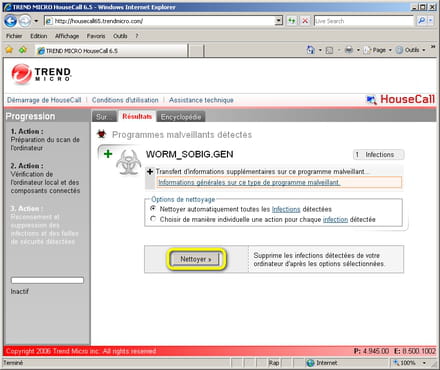Screen dimensions: 440x370
Task: Open the ? help menu
Action: [x=137, y=36]
